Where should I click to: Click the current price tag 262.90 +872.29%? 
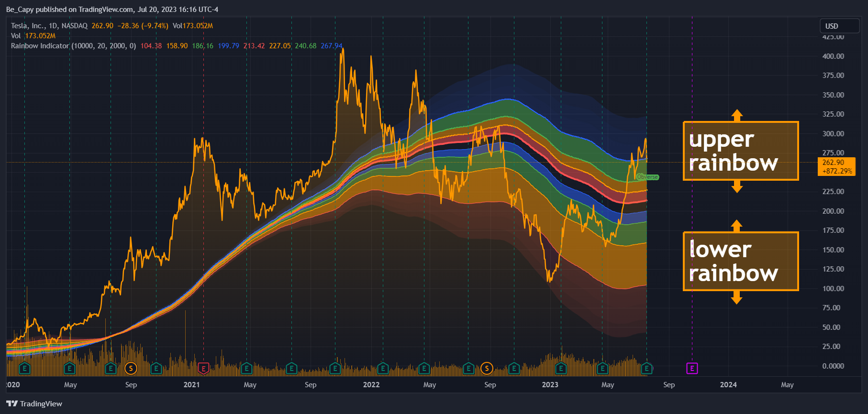837,167
